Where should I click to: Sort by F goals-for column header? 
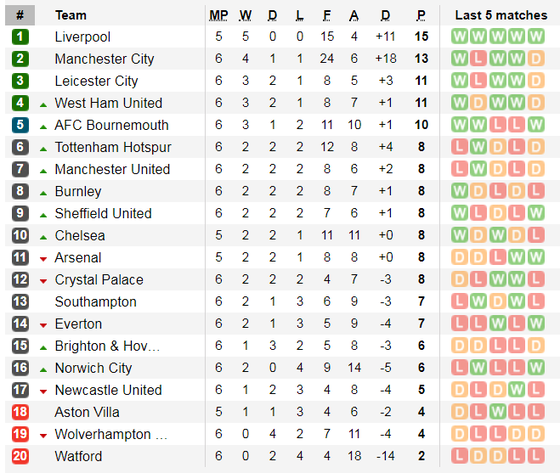(x=326, y=15)
